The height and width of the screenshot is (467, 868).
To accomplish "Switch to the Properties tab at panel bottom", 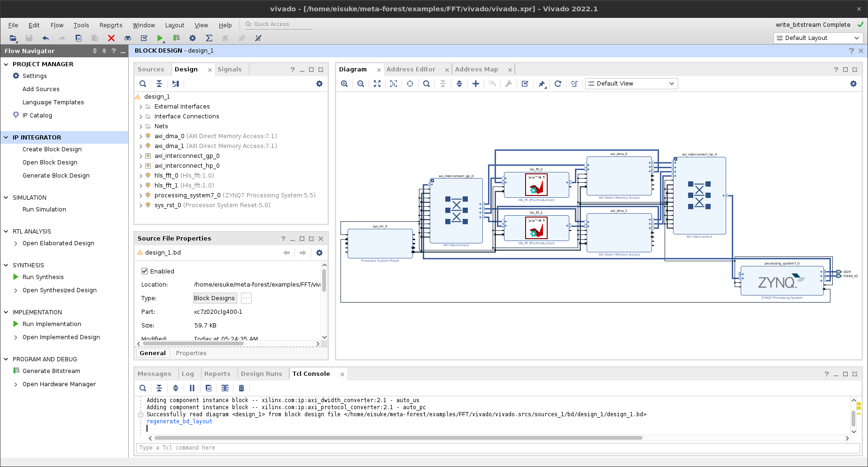I will (191, 353).
